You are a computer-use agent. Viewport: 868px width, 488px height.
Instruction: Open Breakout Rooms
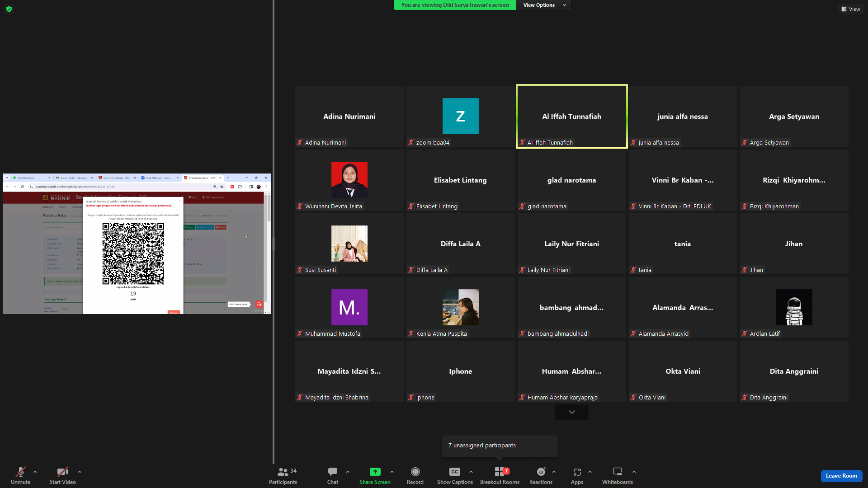(x=500, y=476)
